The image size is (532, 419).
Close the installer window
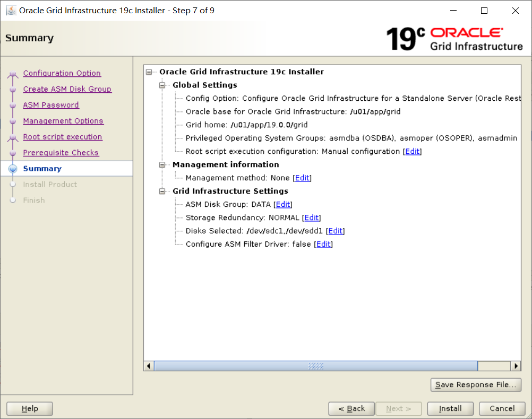516,11
